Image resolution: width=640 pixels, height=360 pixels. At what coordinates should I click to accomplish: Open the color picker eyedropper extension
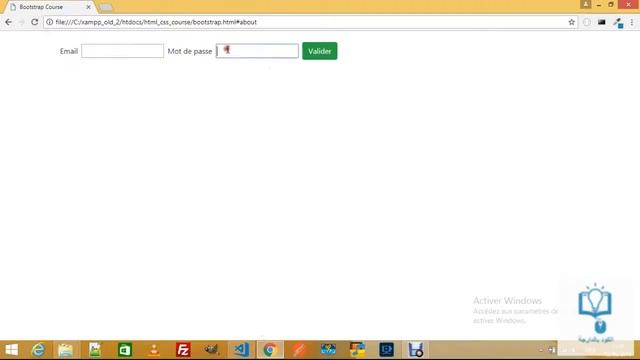[618, 23]
